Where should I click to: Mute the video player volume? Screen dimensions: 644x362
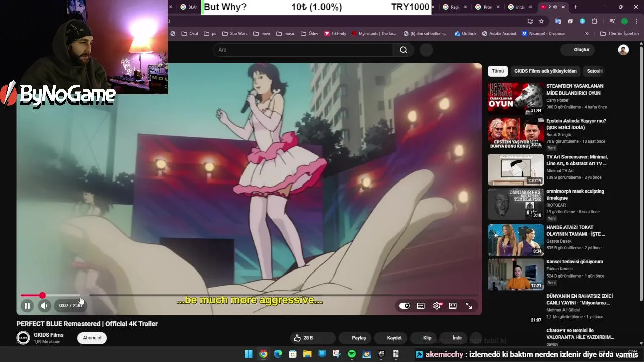pyautogui.click(x=44, y=305)
